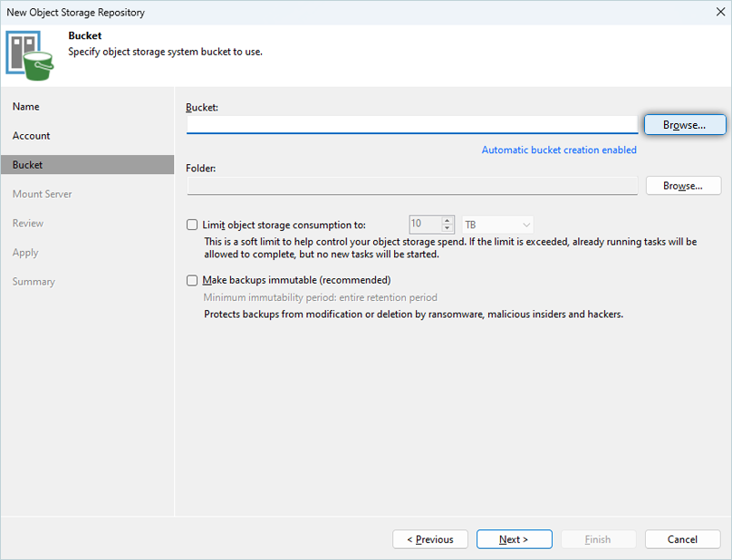The width and height of the screenshot is (732, 560).
Task: Focus the Bucket name input field
Action: click(411, 124)
